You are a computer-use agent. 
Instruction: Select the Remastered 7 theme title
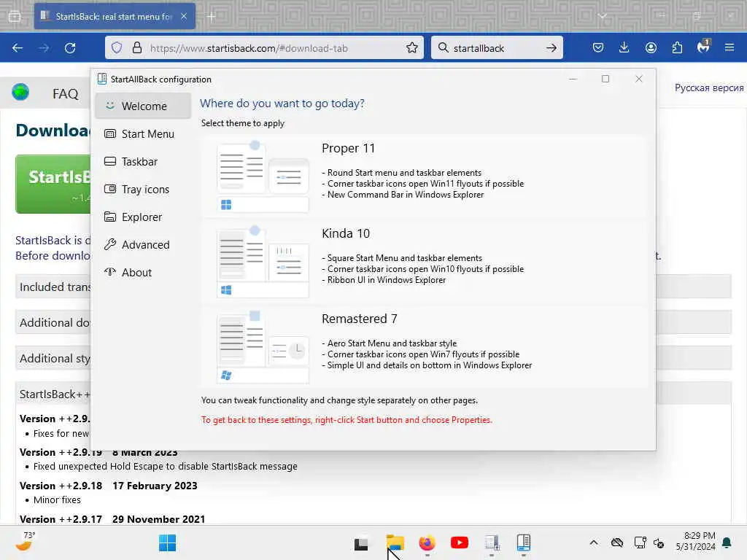[359, 319]
